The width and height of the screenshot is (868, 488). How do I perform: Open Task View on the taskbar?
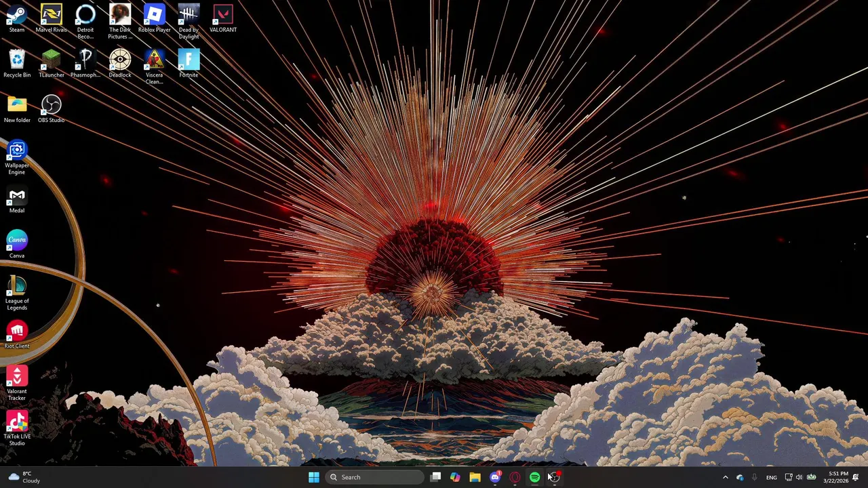(x=436, y=477)
